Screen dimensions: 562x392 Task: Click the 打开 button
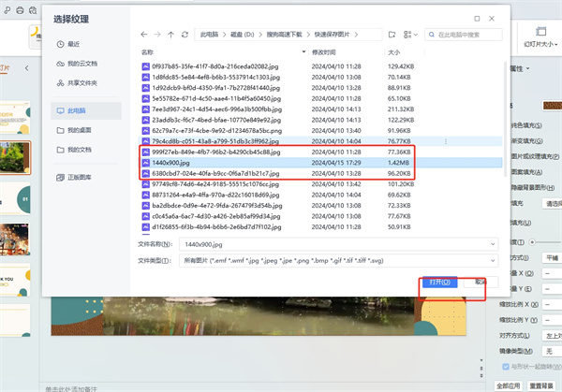point(440,283)
